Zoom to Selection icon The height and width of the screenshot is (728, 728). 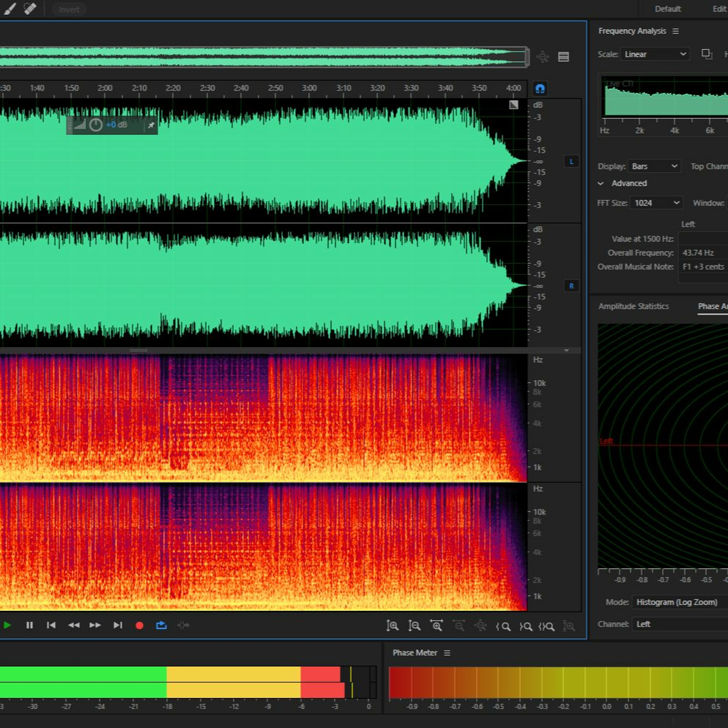[x=547, y=626]
